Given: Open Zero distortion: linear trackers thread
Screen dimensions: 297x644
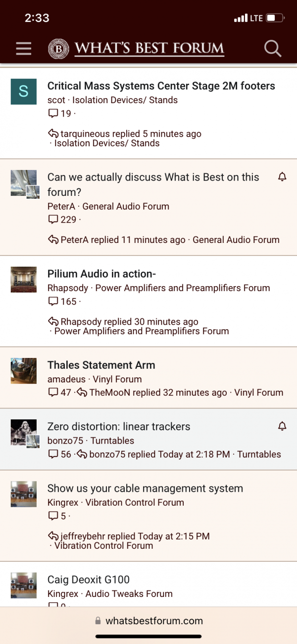Looking at the screenshot, I should [119, 426].
